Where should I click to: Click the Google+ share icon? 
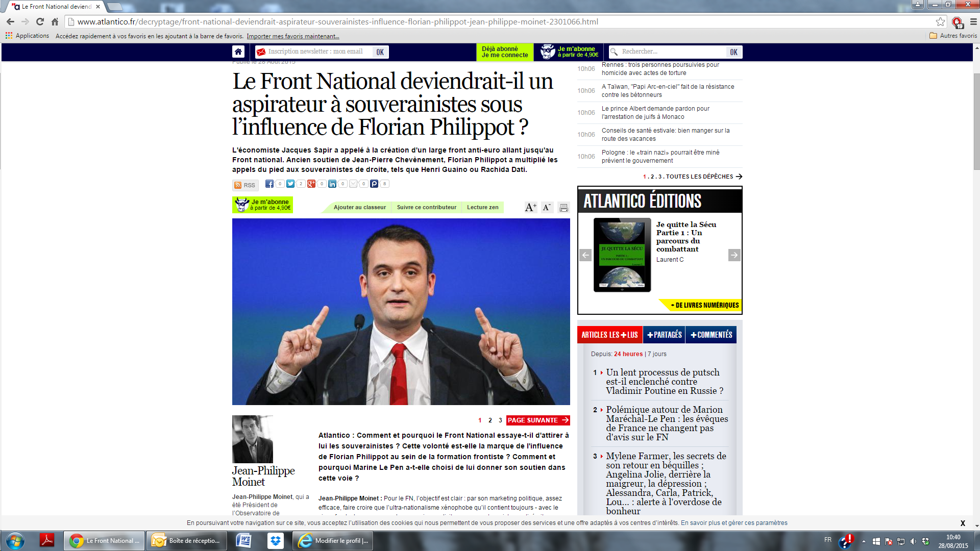[311, 184]
